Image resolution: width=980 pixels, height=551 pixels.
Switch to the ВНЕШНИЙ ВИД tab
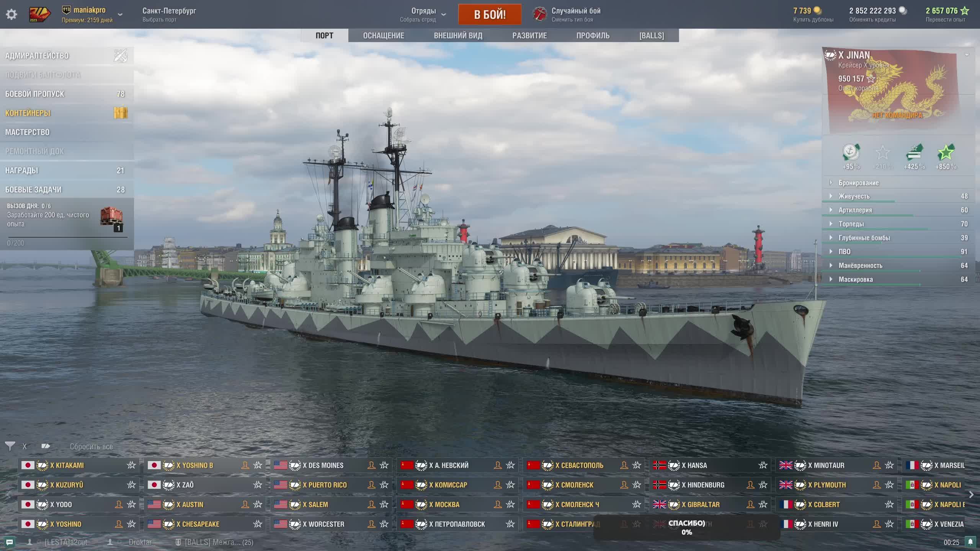point(458,36)
